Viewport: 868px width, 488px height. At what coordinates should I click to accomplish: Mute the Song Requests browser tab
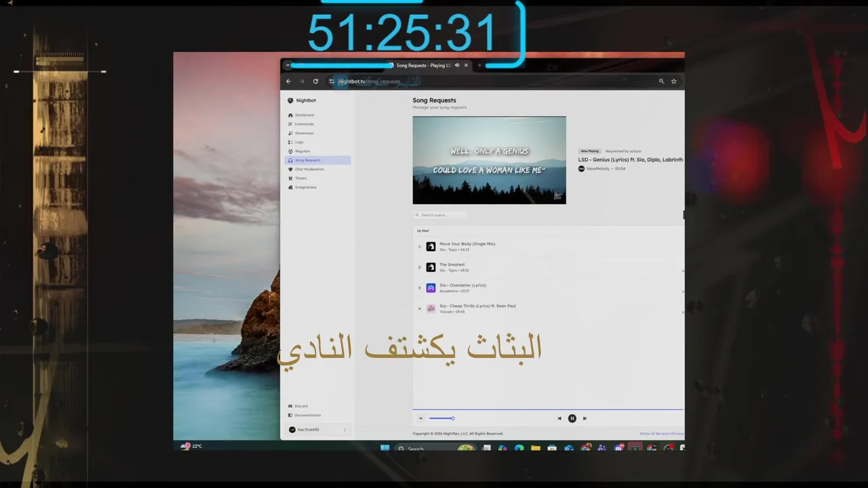click(457, 66)
